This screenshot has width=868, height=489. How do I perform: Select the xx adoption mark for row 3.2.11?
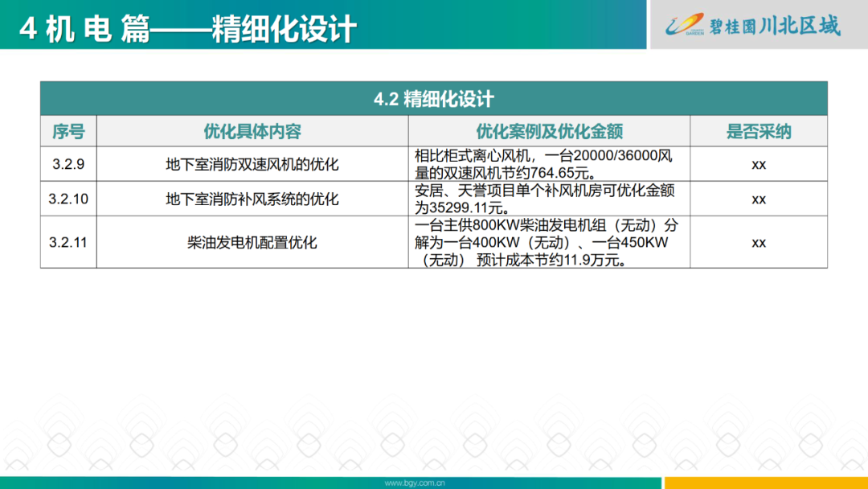756,241
